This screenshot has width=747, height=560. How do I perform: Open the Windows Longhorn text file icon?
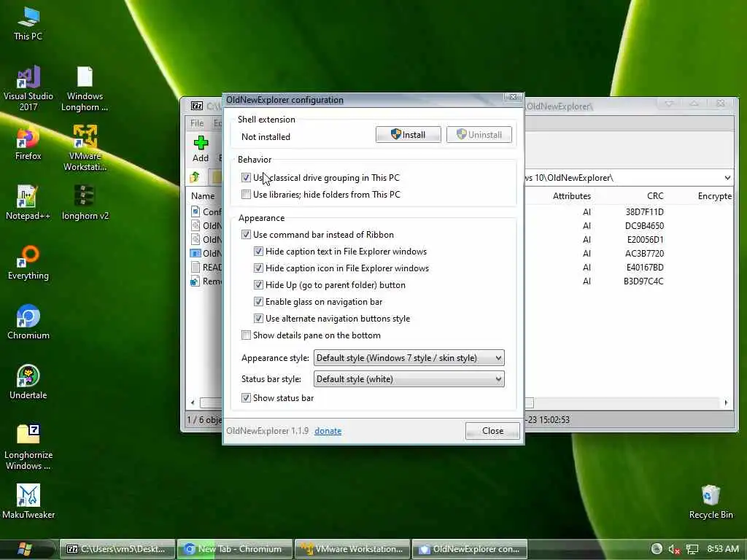tap(85, 88)
